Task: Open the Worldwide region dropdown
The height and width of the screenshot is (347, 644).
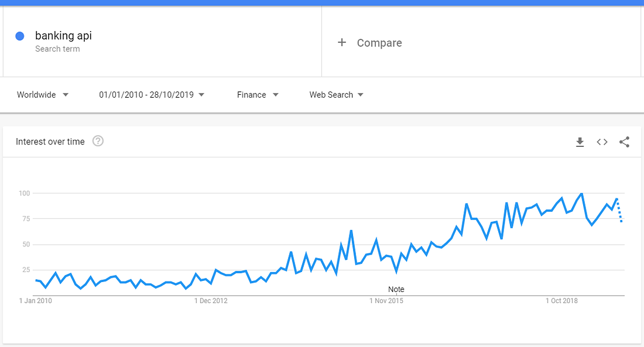Action: point(42,95)
